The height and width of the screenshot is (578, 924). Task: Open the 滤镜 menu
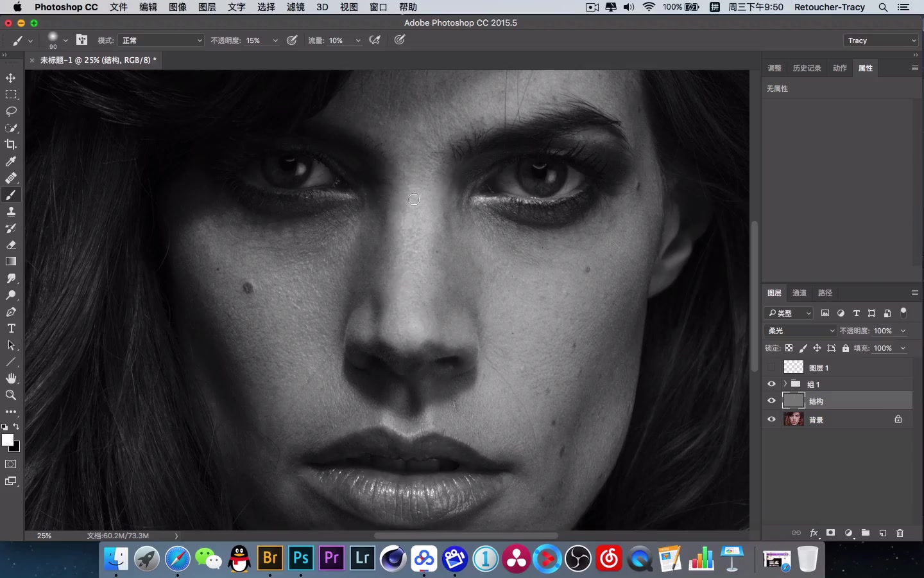pos(296,7)
